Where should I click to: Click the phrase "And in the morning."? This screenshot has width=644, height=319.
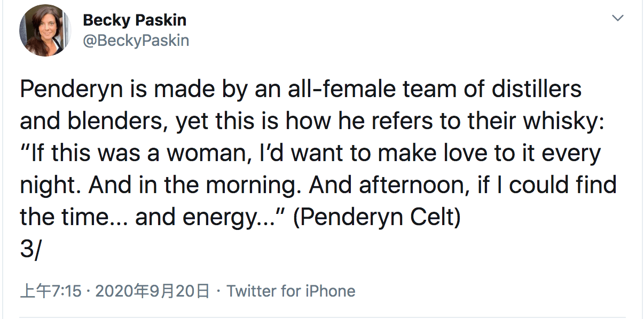(x=195, y=186)
